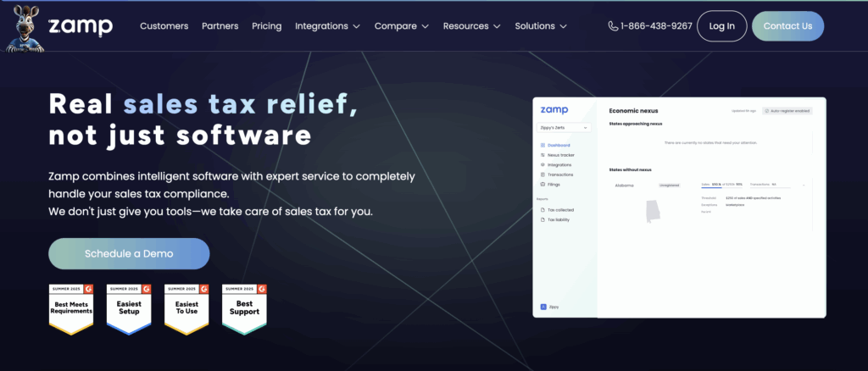Open the Resources dropdown menu
The image size is (868, 371).
[x=471, y=26]
